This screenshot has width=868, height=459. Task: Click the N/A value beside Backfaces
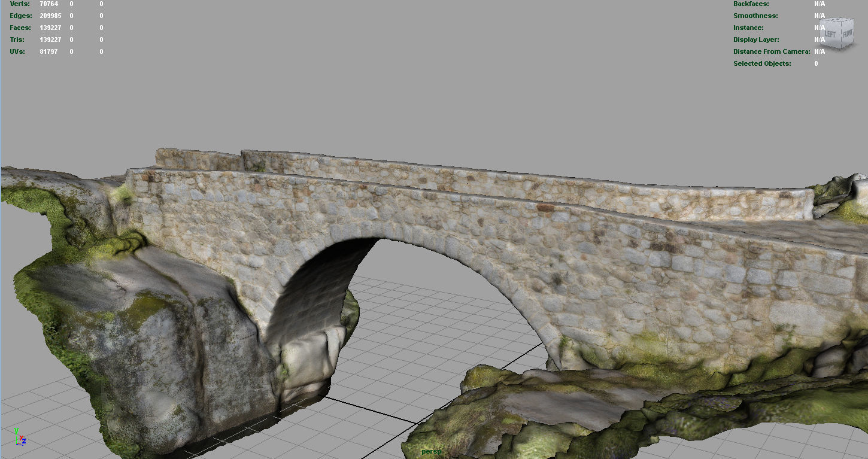pos(820,4)
